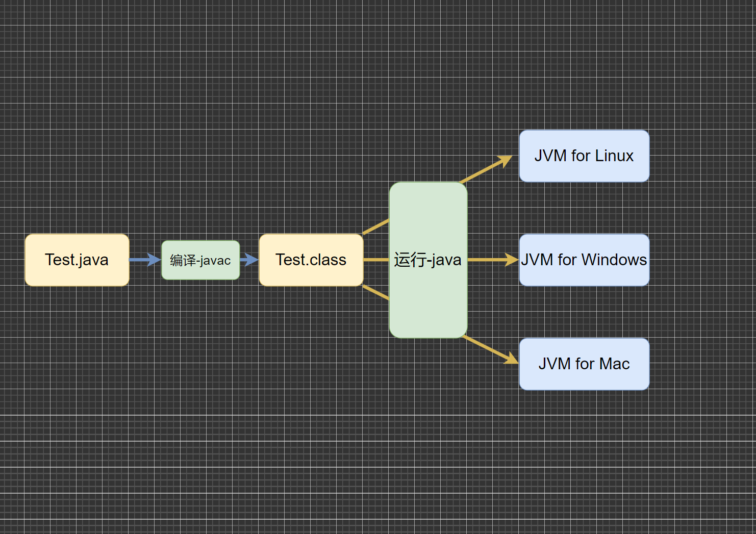The image size is (756, 534).
Task: Click upper diagonal yellow line leaving Test.class
Action: coord(376,227)
